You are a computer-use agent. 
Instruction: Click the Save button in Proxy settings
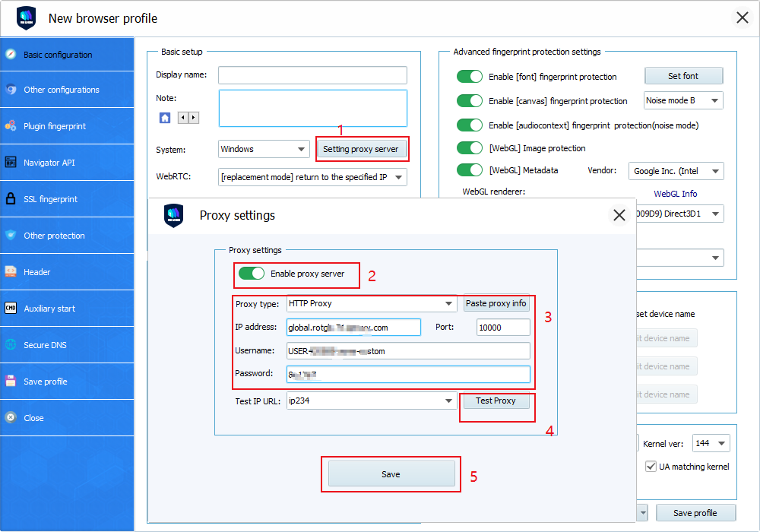391,474
